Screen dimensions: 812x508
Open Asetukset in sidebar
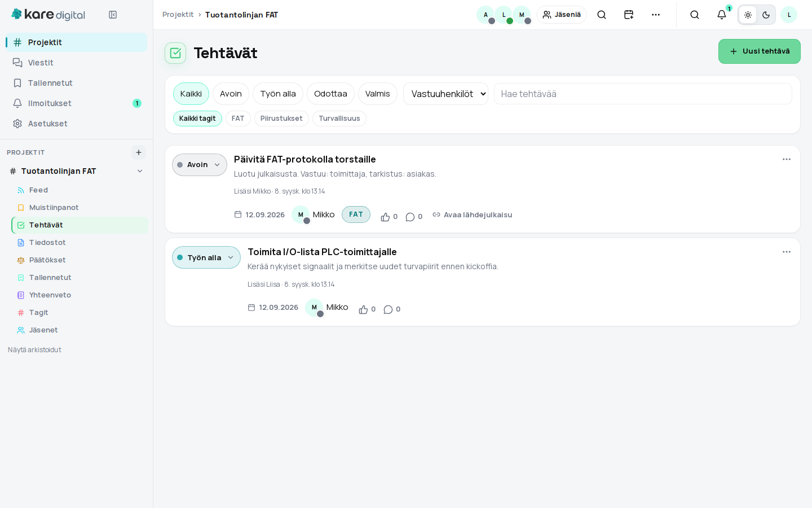pos(76,124)
